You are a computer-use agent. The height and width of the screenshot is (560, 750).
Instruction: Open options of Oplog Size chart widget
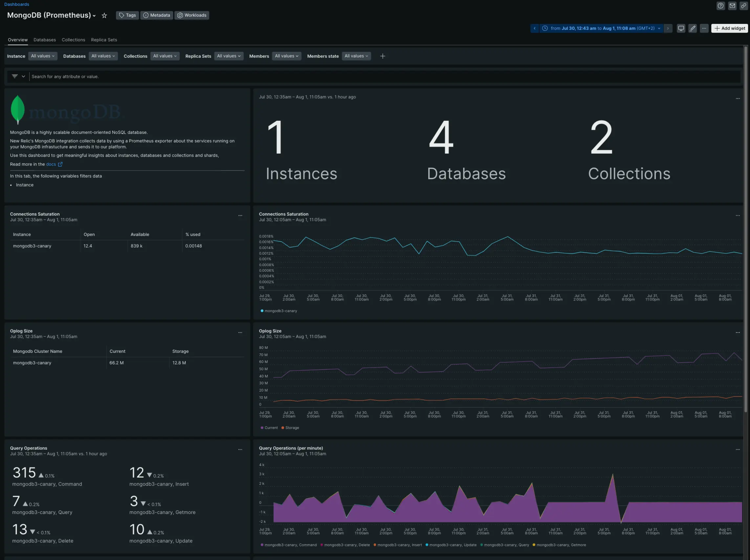tap(738, 333)
